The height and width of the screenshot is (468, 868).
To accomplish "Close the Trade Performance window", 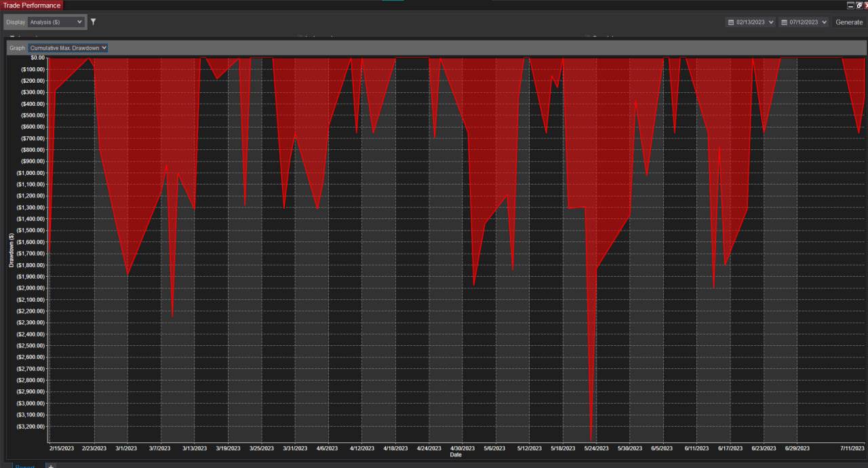I will coord(866,5).
